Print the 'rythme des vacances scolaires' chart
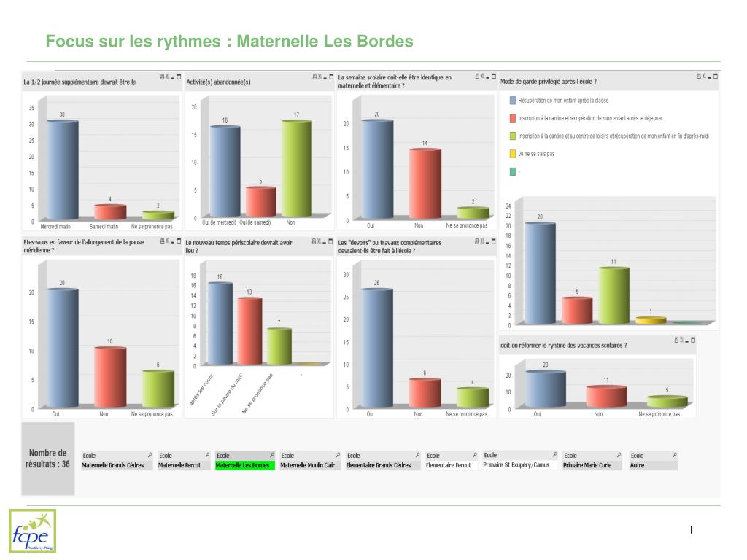747x560 pixels. 676,340
